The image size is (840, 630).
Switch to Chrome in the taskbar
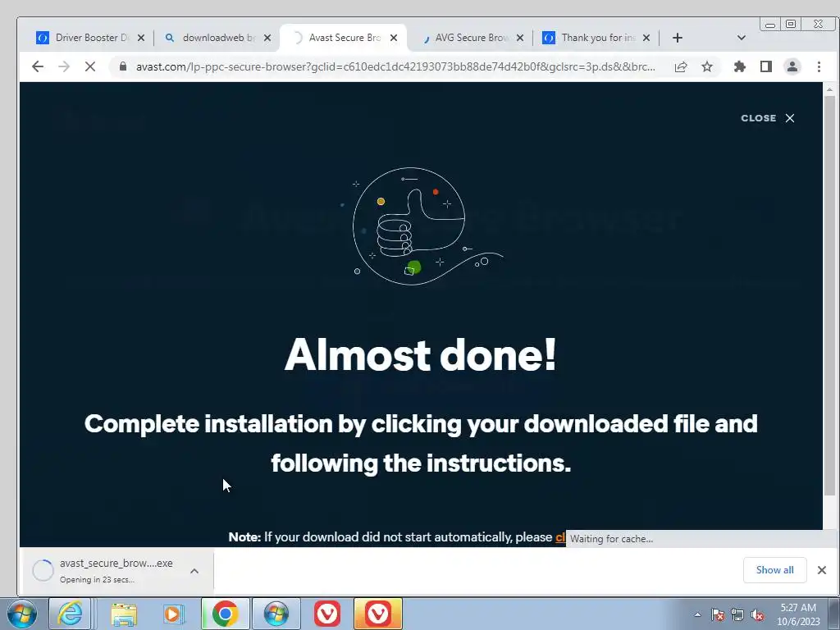tap(225, 614)
